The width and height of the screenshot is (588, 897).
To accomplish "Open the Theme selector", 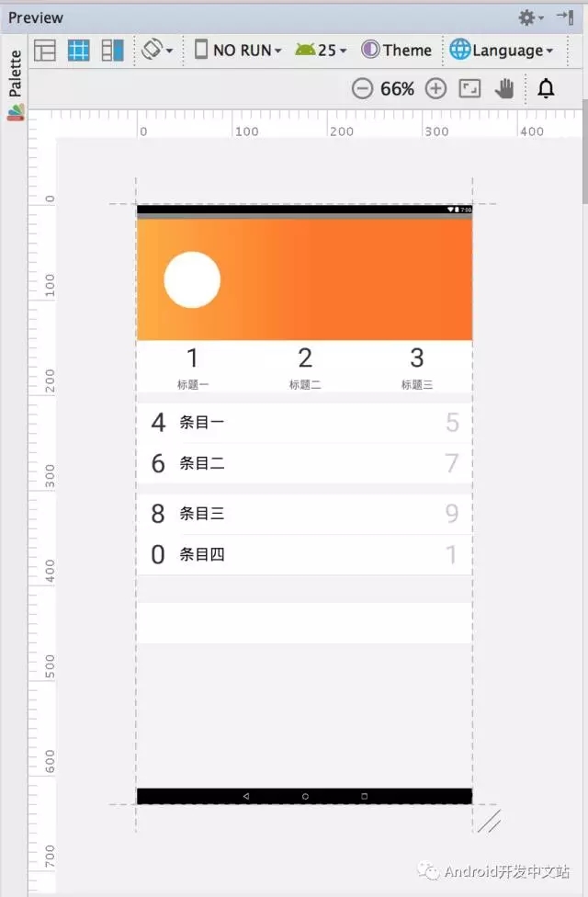I will click(x=396, y=50).
